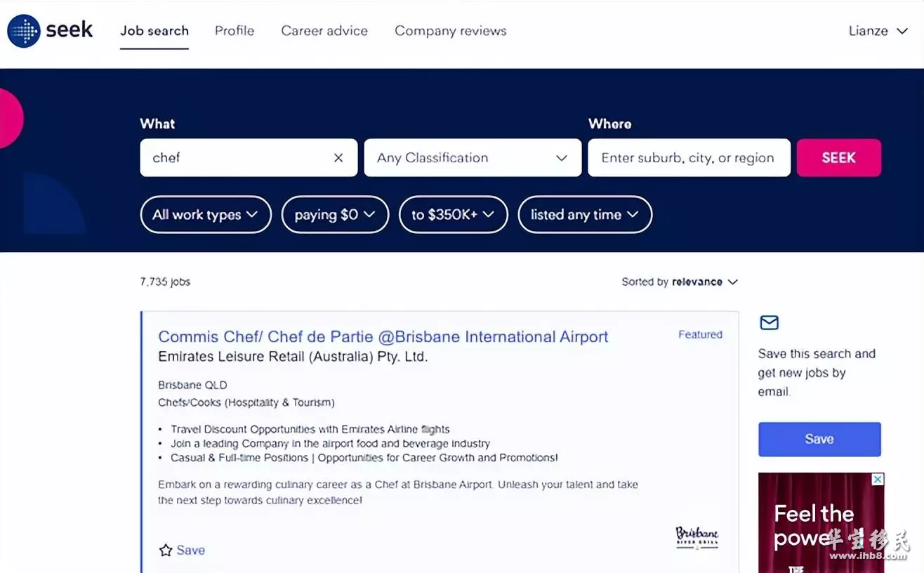
Task: Click the Brisbane River Grill company logo
Action: tap(697, 537)
